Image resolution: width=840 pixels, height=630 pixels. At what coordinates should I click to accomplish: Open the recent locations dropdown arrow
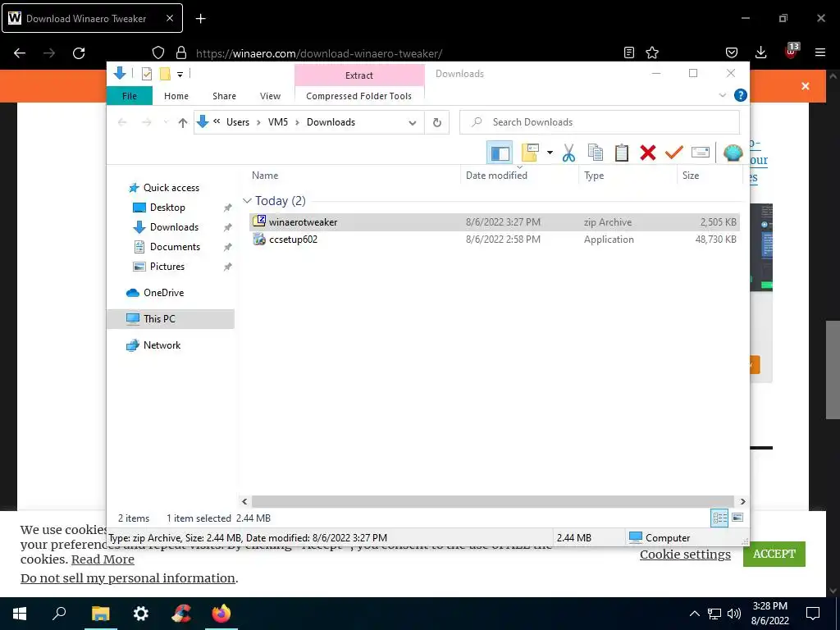pyautogui.click(x=166, y=123)
